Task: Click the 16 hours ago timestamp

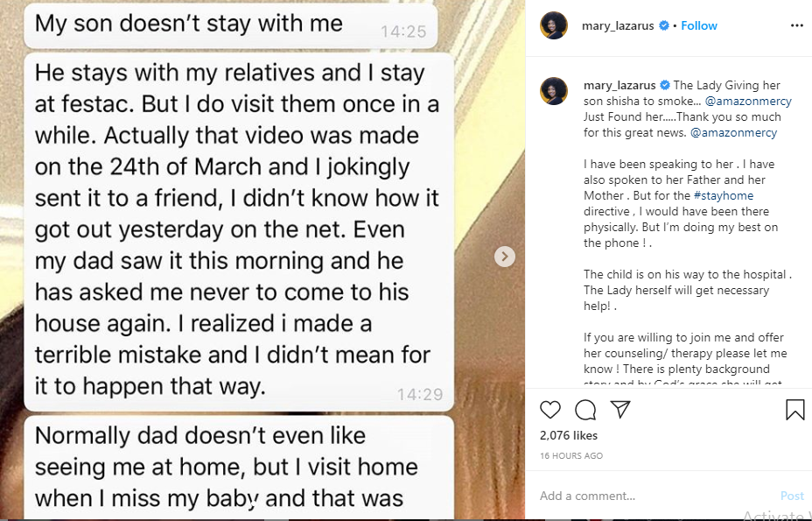Action: pos(571,455)
